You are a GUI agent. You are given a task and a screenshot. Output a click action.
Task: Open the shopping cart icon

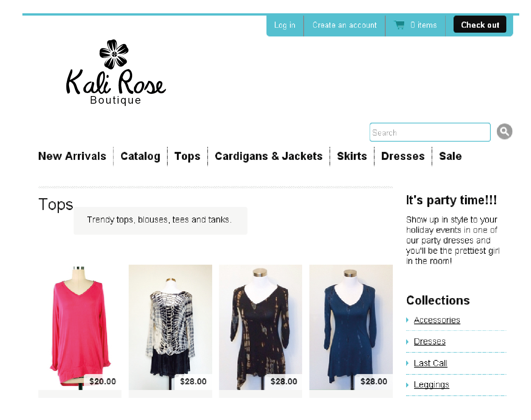pos(399,25)
